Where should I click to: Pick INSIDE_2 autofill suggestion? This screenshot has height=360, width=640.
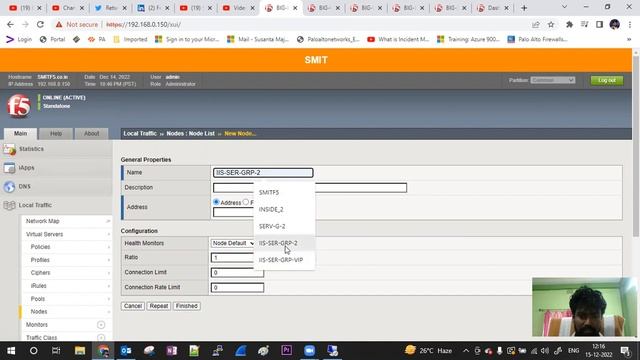tap(284, 209)
